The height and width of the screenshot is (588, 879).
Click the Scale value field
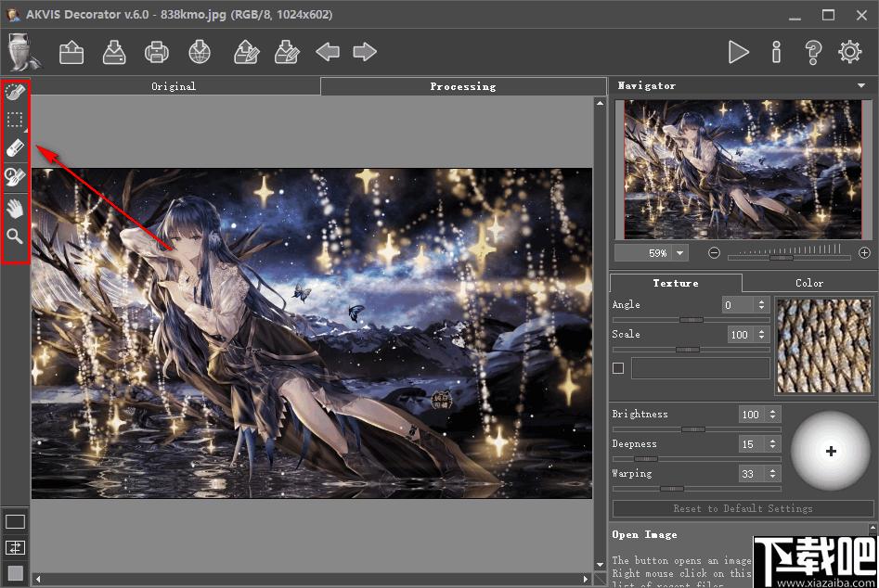click(x=741, y=334)
